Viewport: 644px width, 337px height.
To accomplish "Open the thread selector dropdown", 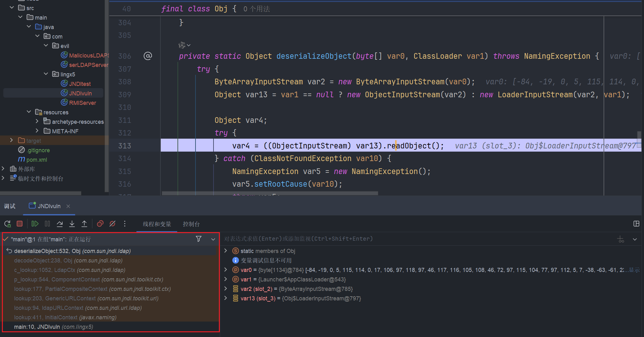I will (213, 239).
